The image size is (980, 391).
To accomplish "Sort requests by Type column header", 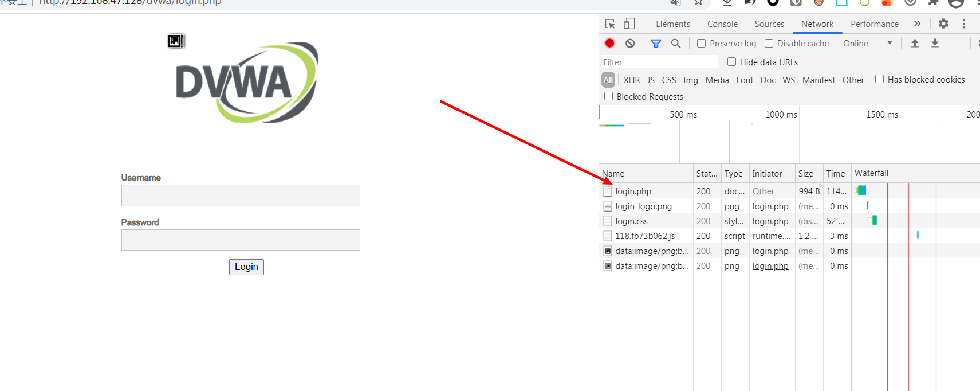I will pyautogui.click(x=735, y=173).
